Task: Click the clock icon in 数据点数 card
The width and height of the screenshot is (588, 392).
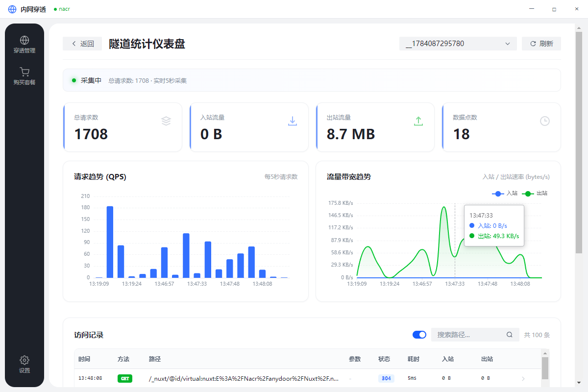Action: point(545,121)
